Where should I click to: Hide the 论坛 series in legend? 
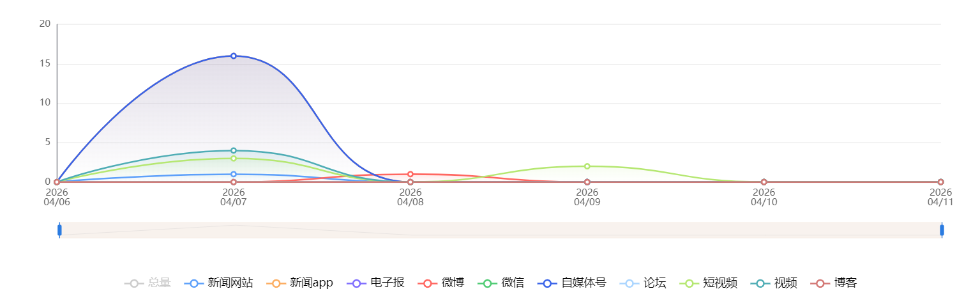pyautogui.click(x=642, y=283)
